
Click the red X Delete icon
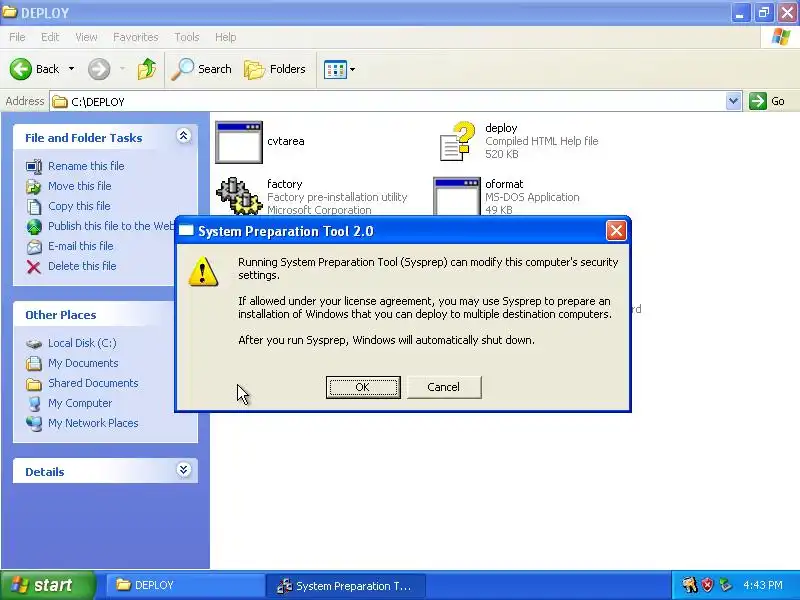[x=34, y=266]
